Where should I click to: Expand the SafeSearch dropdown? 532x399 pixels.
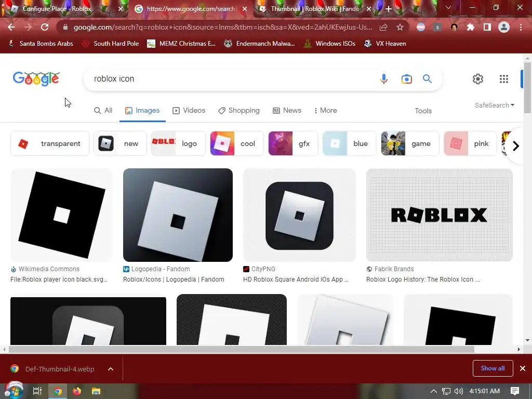coord(495,105)
